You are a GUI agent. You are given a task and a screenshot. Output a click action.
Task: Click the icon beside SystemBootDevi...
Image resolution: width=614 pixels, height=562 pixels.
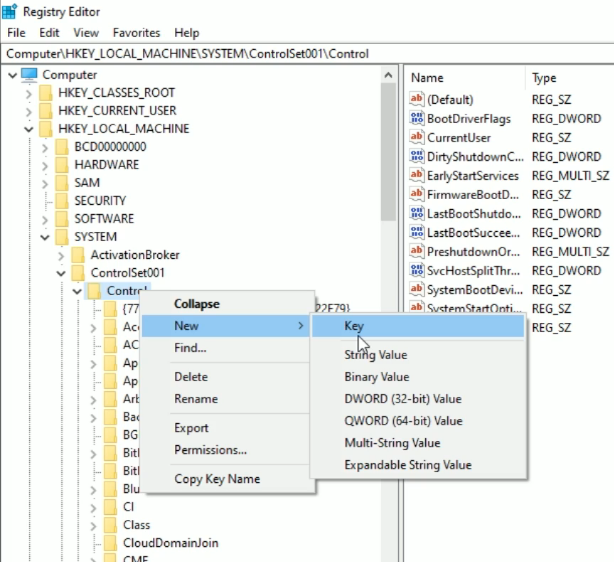tap(417, 289)
